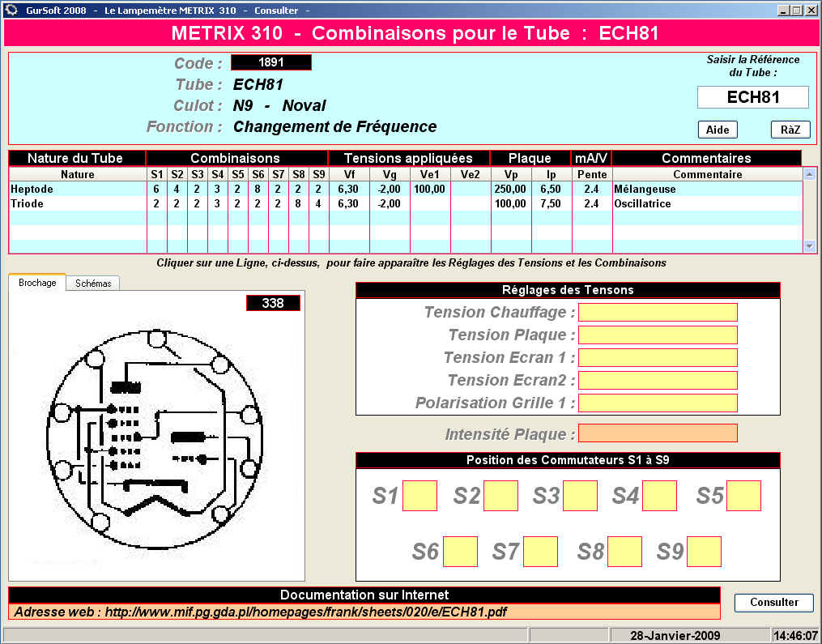Viewport: 822px width, 644px height.
Task: Click the Tension Chauffage field
Action: click(657, 313)
